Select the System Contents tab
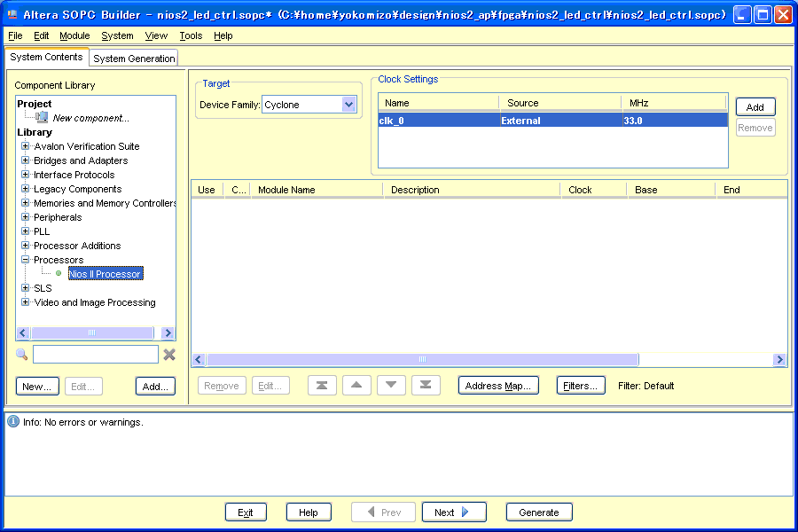 click(x=46, y=57)
